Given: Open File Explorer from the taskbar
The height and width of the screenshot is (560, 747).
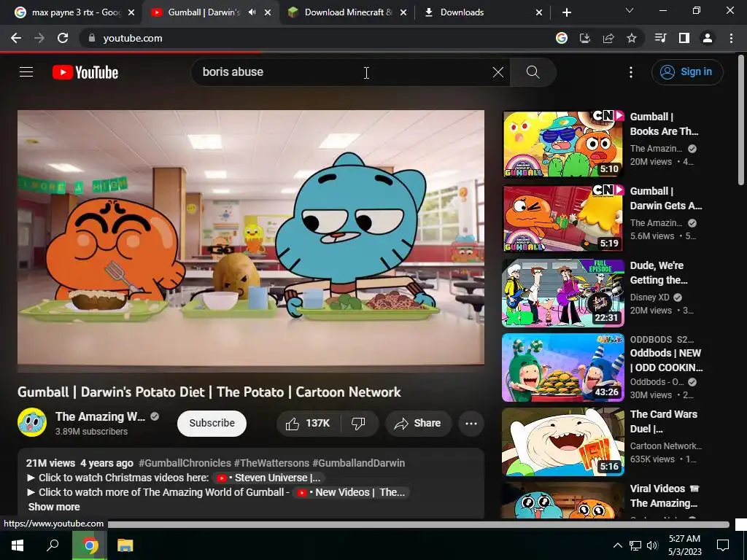Looking at the screenshot, I should click(x=125, y=545).
